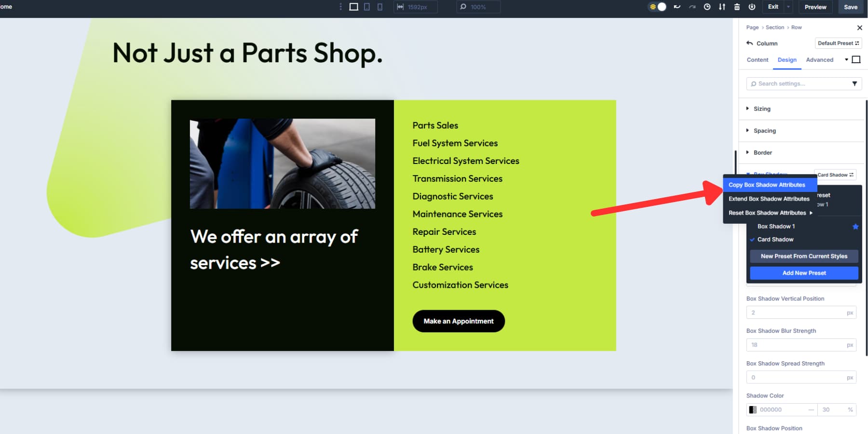
Task: Switch to desktop responsive view
Action: (354, 7)
